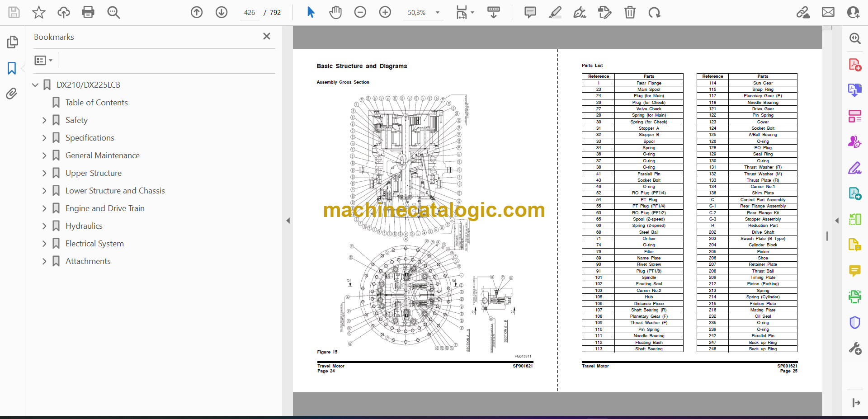Screen dimensions: 868x419
Task: Send the file by email envelope
Action: (828, 12)
